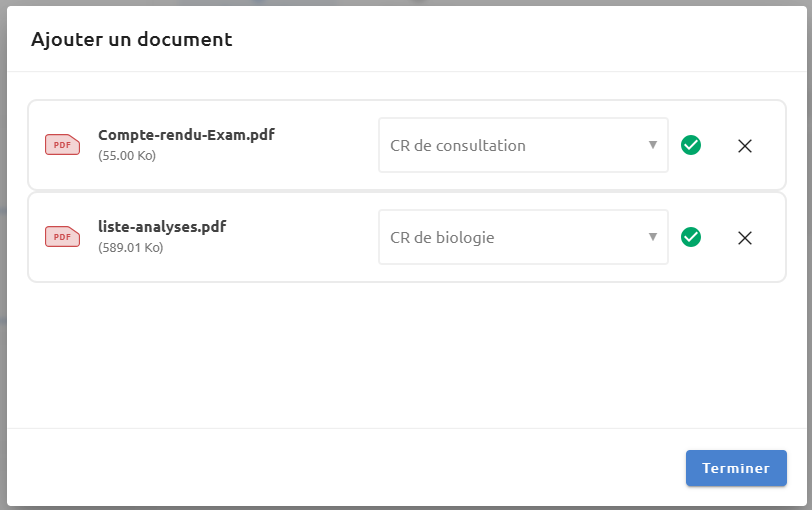812x510 pixels.
Task: Finish with the Terminer button
Action: pos(736,468)
